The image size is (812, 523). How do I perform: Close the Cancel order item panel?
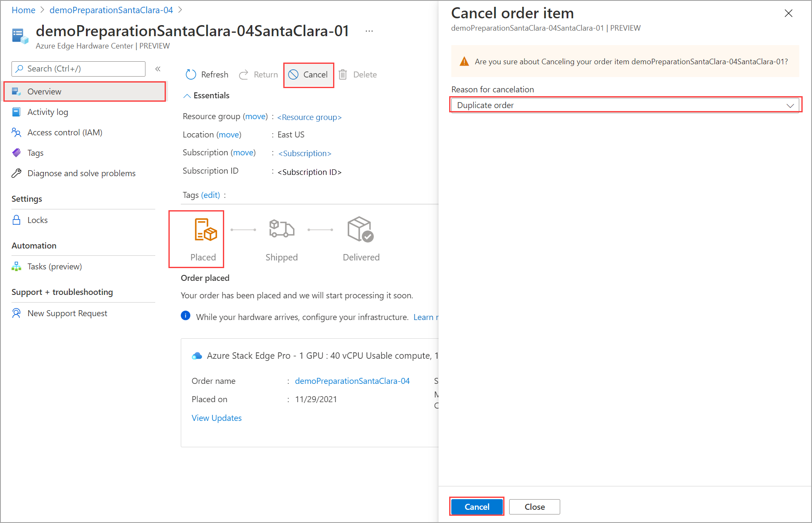pos(788,13)
